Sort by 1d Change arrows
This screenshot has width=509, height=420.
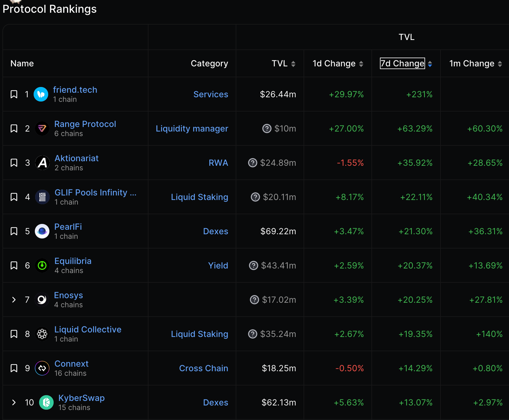pyautogui.click(x=361, y=64)
